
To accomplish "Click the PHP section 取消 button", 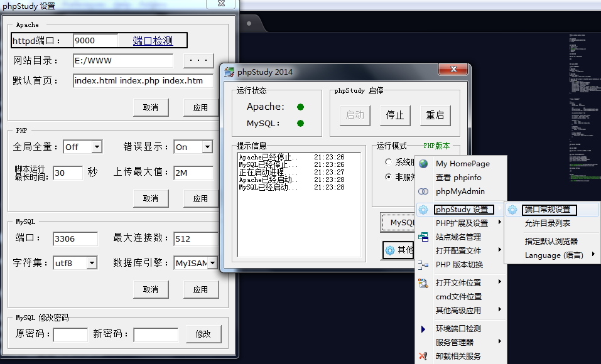I will (151, 199).
